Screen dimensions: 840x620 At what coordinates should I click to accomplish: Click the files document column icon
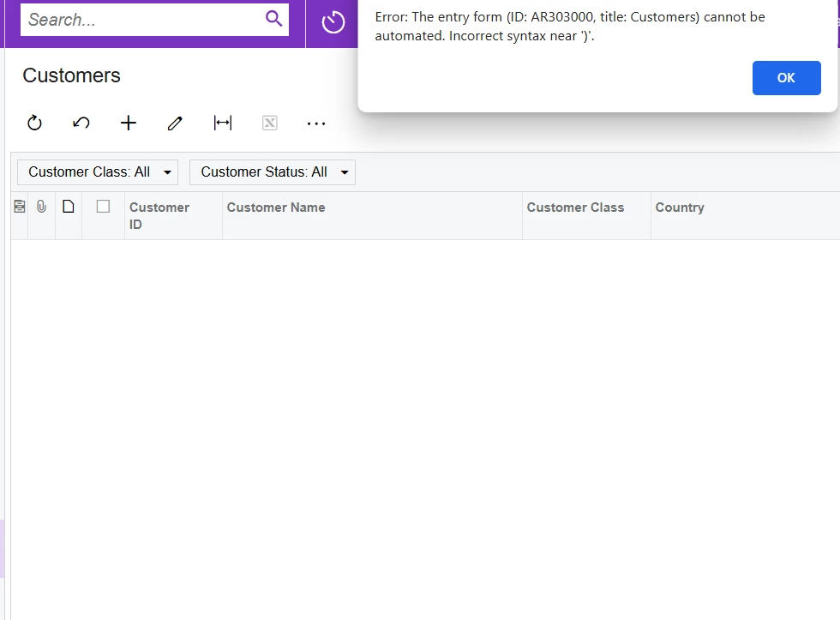68,207
